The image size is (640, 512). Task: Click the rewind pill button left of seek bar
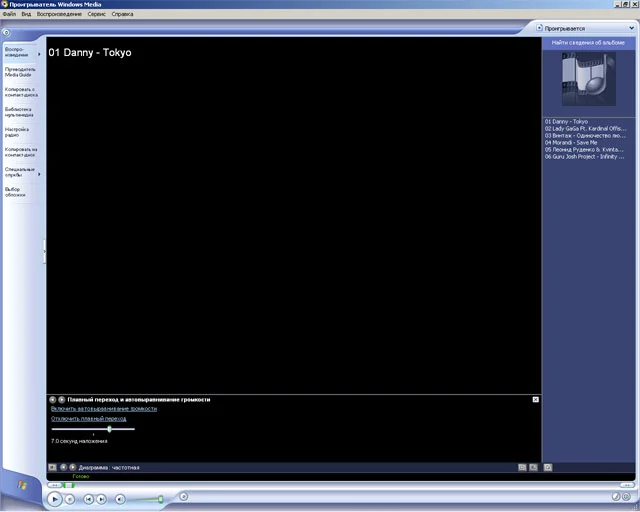coord(54,485)
